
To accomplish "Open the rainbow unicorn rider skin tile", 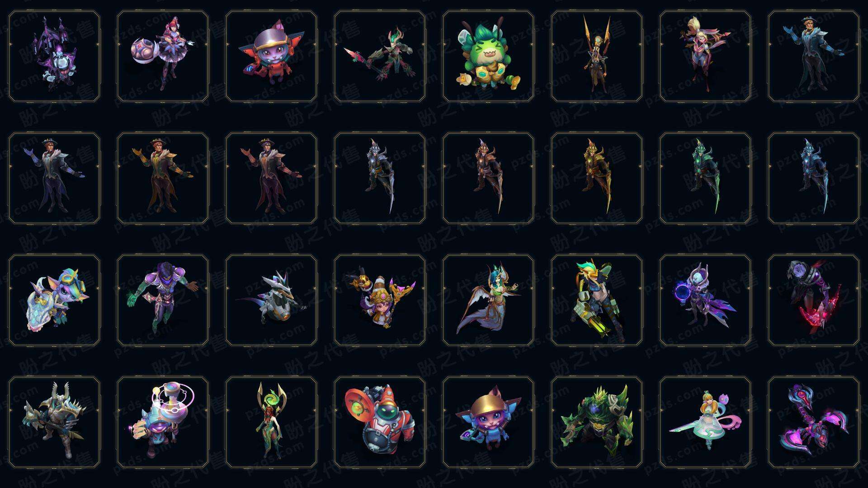I will point(54,300).
